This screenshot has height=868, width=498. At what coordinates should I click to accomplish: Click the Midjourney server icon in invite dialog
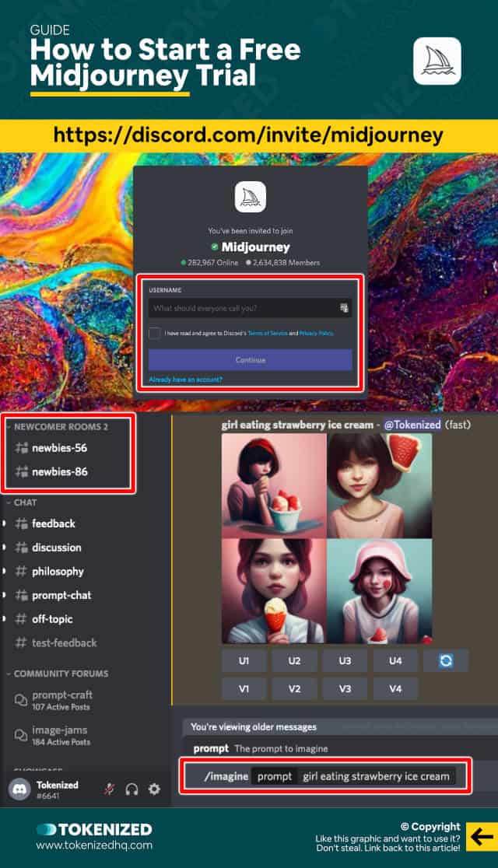(x=251, y=198)
